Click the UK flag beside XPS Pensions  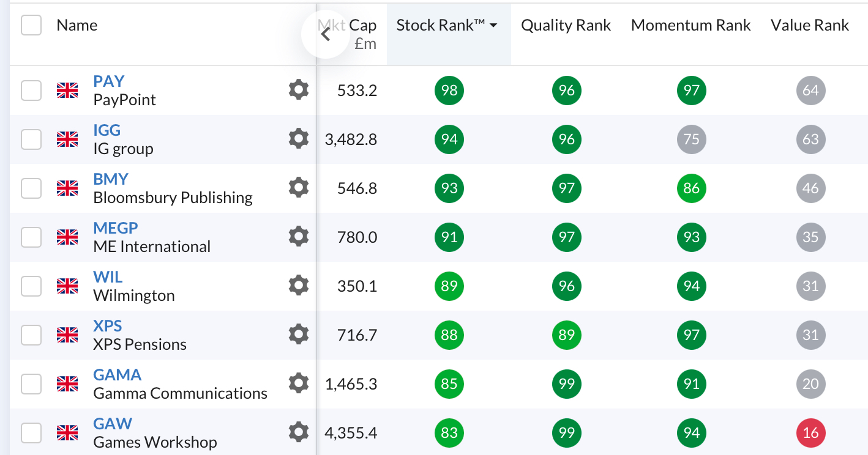click(67, 335)
